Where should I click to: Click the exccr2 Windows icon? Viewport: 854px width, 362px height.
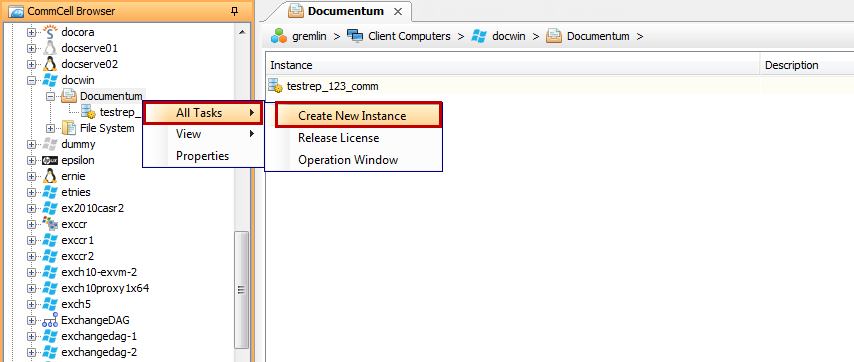point(50,256)
